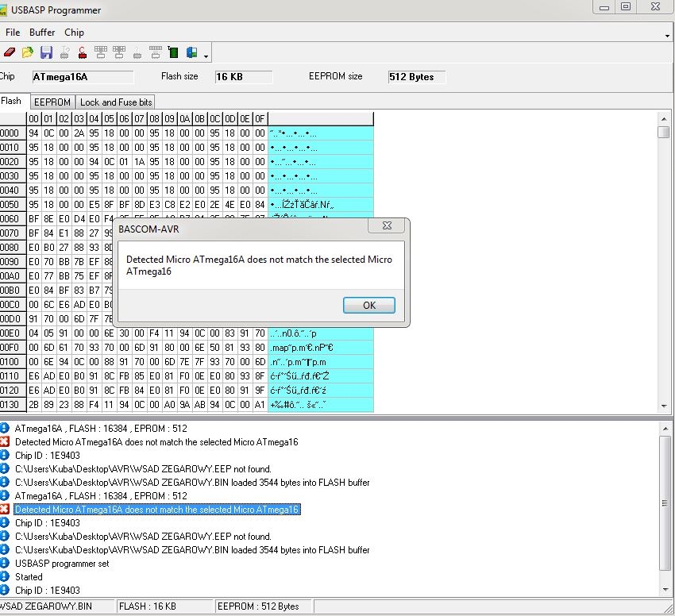This screenshot has width=675, height=616.
Task: Click the USBASP Programmer title bar app icon
Action: click(3, 10)
